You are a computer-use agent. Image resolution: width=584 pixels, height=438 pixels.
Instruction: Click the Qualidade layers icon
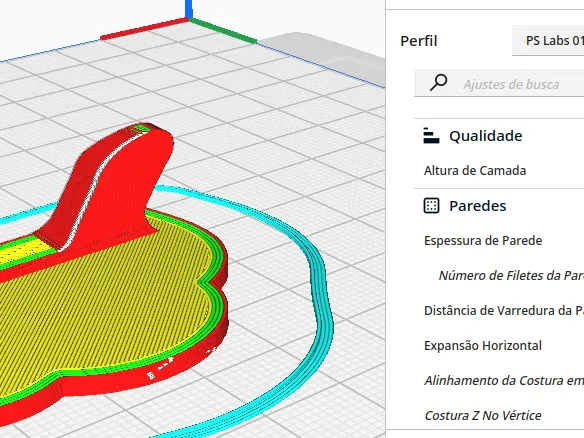pos(431,136)
